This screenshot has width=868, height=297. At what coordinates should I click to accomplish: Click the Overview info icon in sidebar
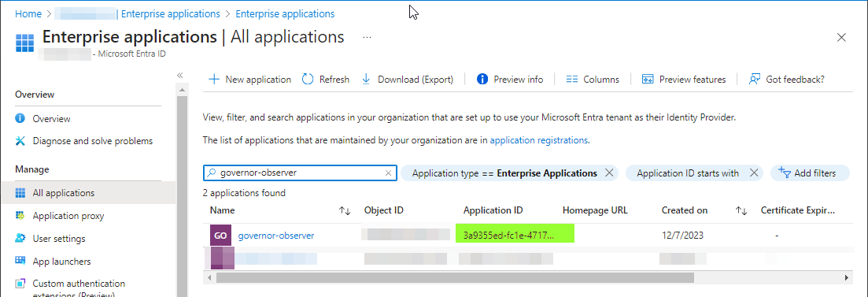click(x=20, y=119)
